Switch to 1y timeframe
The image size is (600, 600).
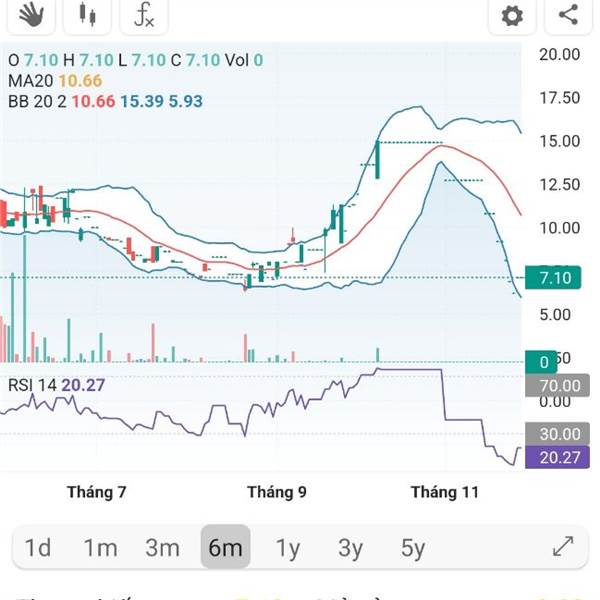[x=288, y=548]
